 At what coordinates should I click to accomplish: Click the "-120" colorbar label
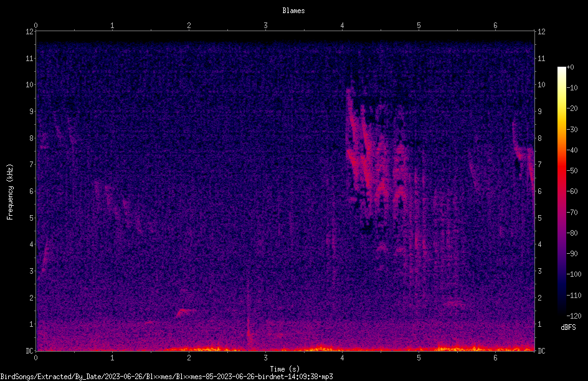point(574,316)
